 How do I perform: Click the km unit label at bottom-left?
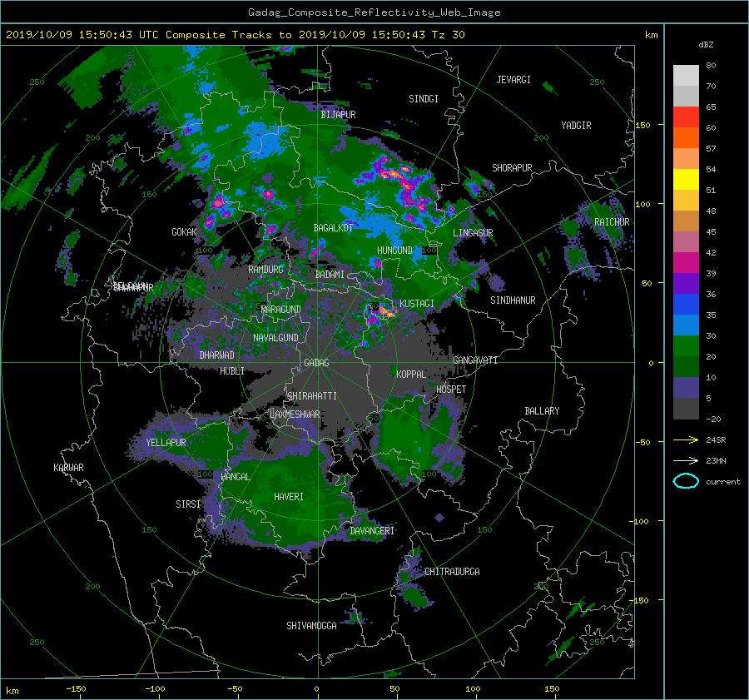tap(12, 691)
